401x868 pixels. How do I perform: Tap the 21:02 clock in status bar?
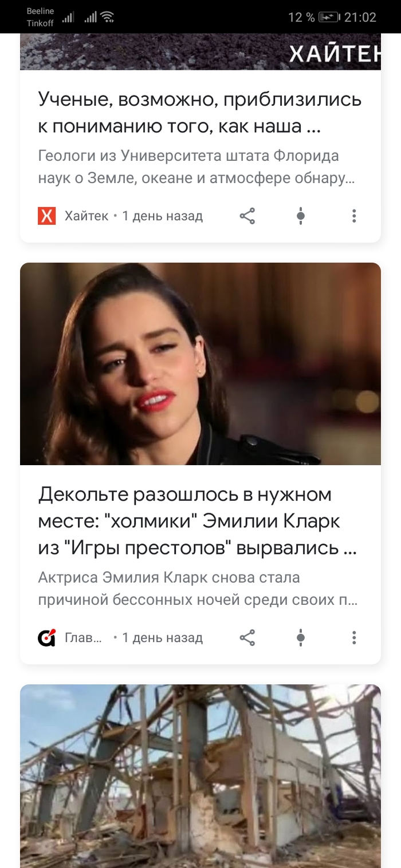pos(360,17)
